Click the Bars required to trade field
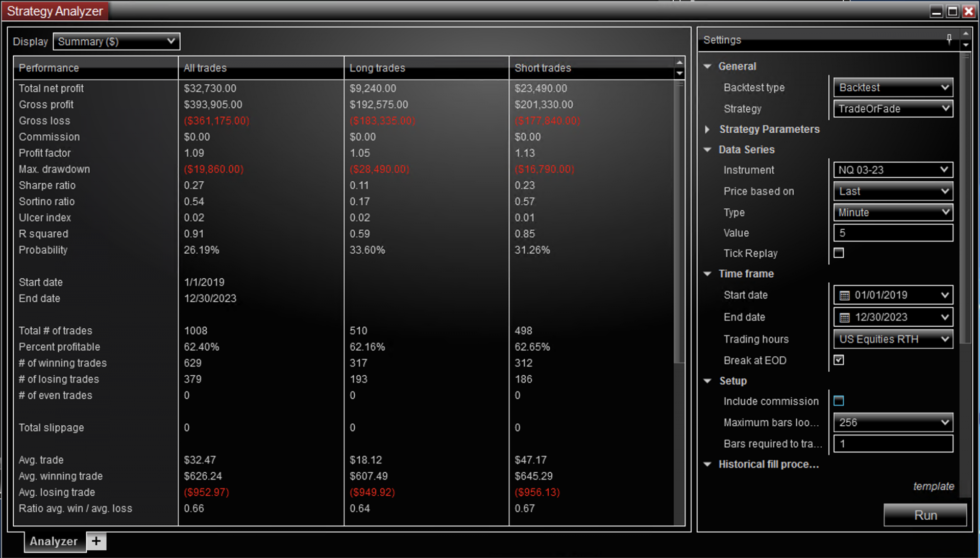The width and height of the screenshot is (980, 558). [x=893, y=444]
